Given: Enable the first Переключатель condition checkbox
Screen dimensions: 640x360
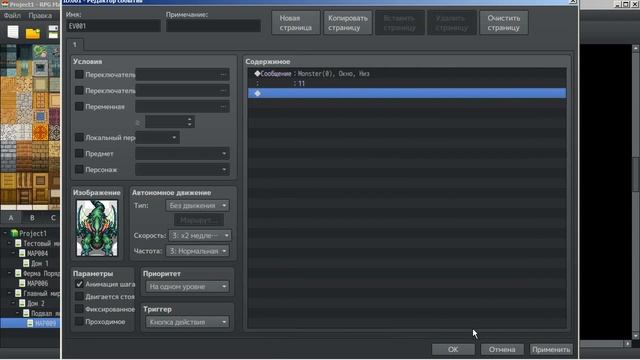Looking at the screenshot, I should (x=79, y=74).
